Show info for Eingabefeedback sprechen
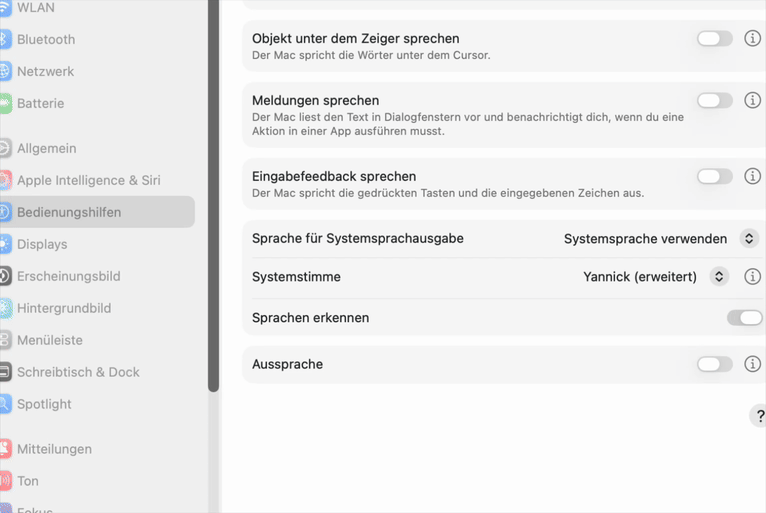 752,177
